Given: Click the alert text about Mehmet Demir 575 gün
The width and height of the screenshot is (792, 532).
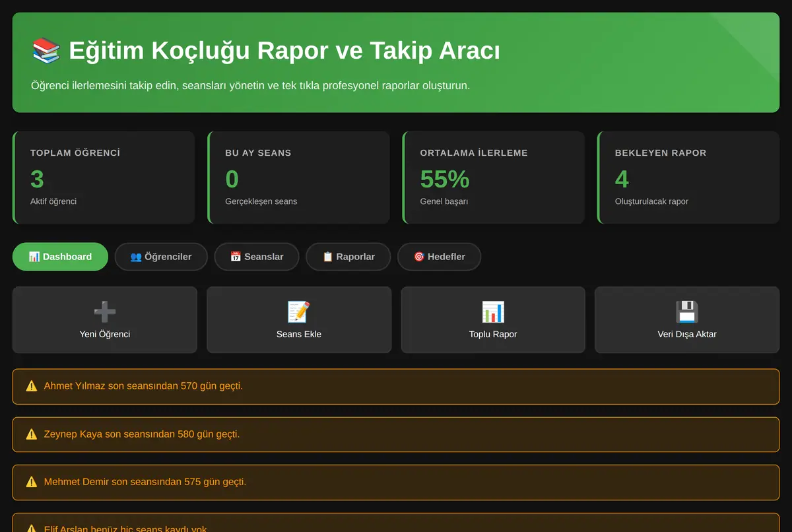Looking at the screenshot, I should 145,482.
